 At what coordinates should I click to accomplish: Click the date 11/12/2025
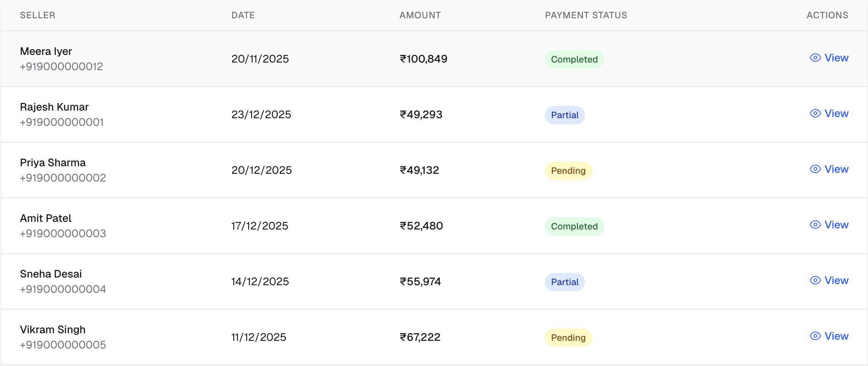coord(259,337)
